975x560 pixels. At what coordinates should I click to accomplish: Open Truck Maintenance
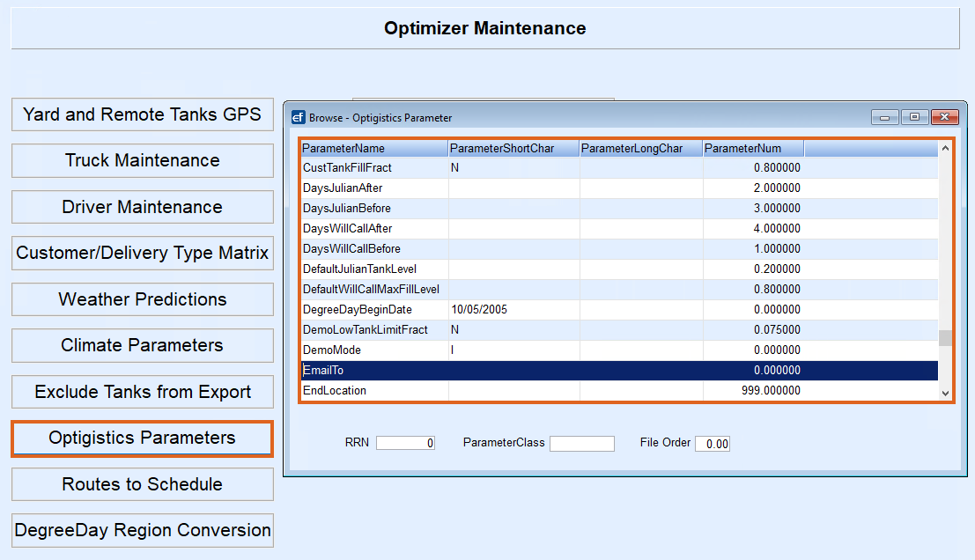tap(143, 161)
